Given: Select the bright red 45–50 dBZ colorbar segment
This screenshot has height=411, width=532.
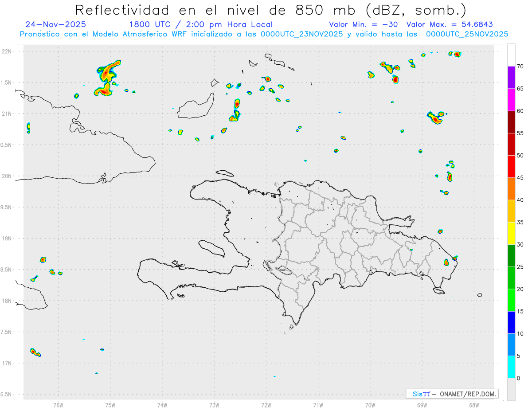Looking at the screenshot, I should (x=511, y=166).
